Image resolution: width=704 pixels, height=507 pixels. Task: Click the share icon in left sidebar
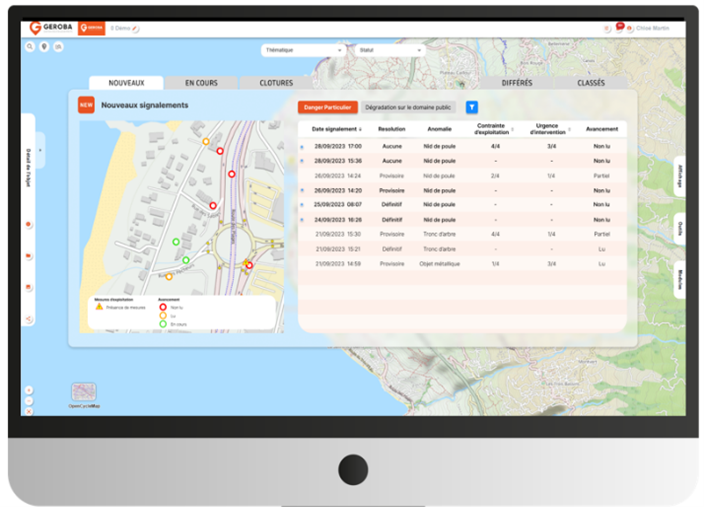click(29, 319)
